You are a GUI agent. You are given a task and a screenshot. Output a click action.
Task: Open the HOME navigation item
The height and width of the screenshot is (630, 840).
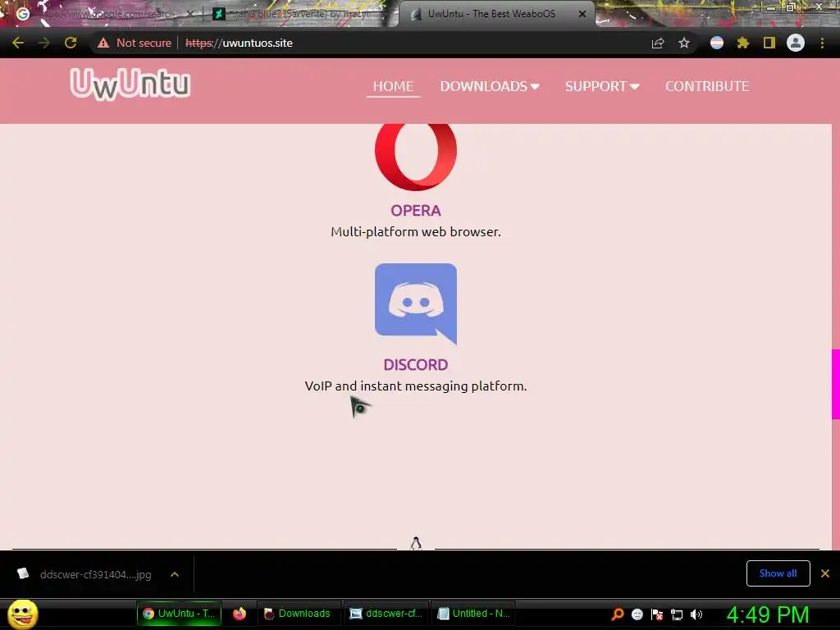pos(393,86)
